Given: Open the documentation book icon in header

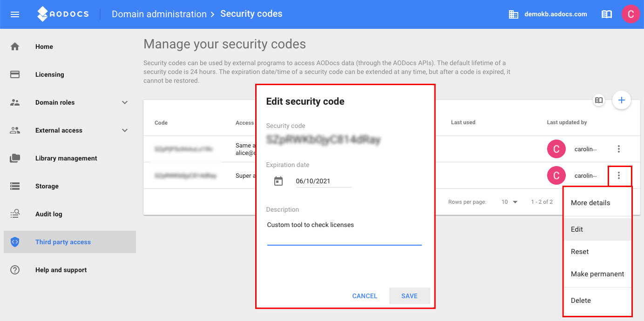Looking at the screenshot, I should coord(607,14).
